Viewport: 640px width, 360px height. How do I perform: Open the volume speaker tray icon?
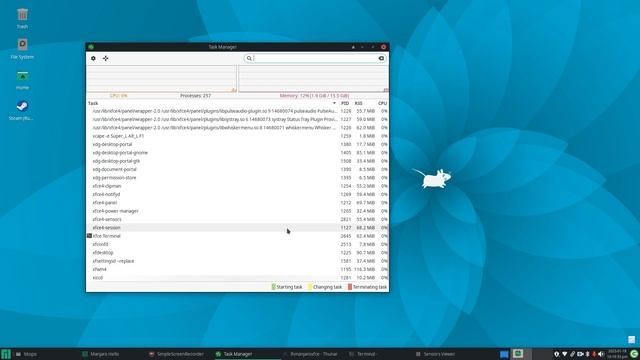(x=601, y=354)
